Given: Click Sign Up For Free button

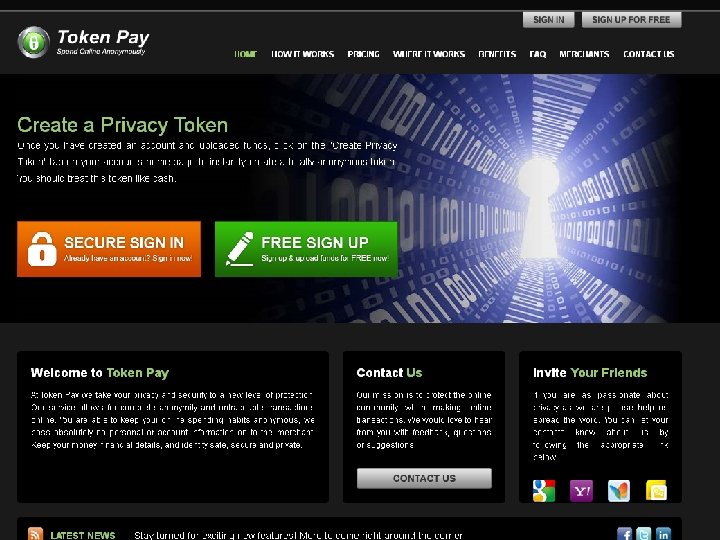Looking at the screenshot, I should 631,20.
